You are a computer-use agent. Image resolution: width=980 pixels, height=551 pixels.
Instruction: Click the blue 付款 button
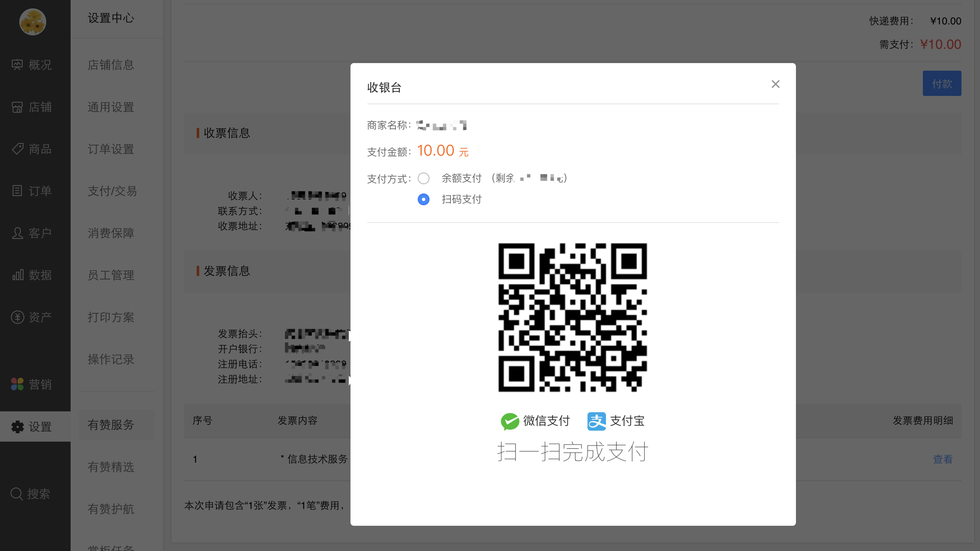pyautogui.click(x=942, y=83)
